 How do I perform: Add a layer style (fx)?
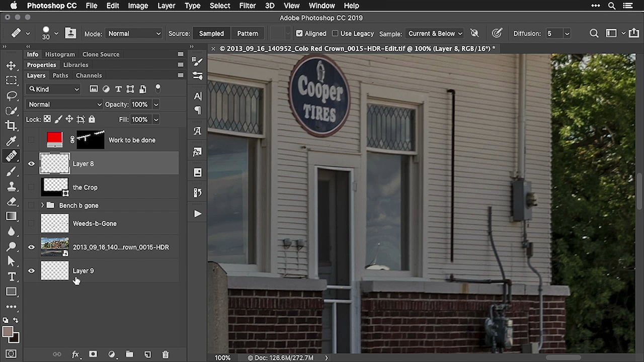75,354
